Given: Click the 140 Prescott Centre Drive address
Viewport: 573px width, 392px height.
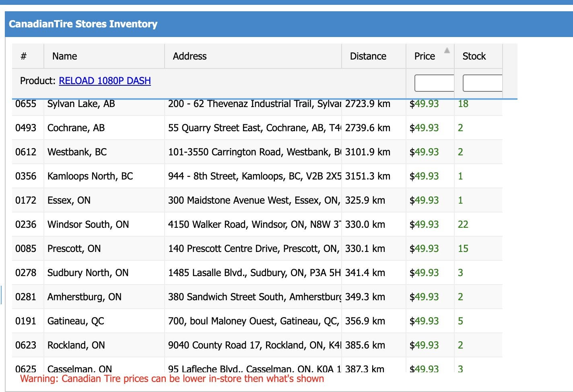Looking at the screenshot, I should 254,249.
